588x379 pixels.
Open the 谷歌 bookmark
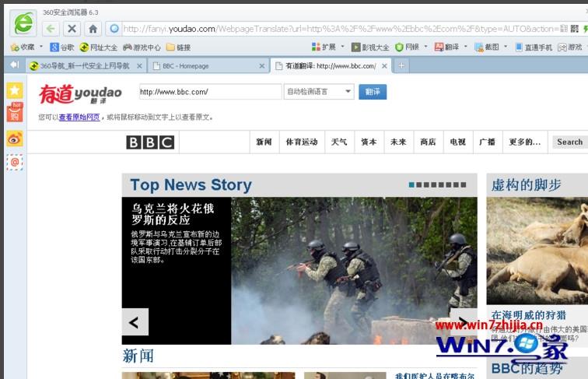[x=62, y=47]
